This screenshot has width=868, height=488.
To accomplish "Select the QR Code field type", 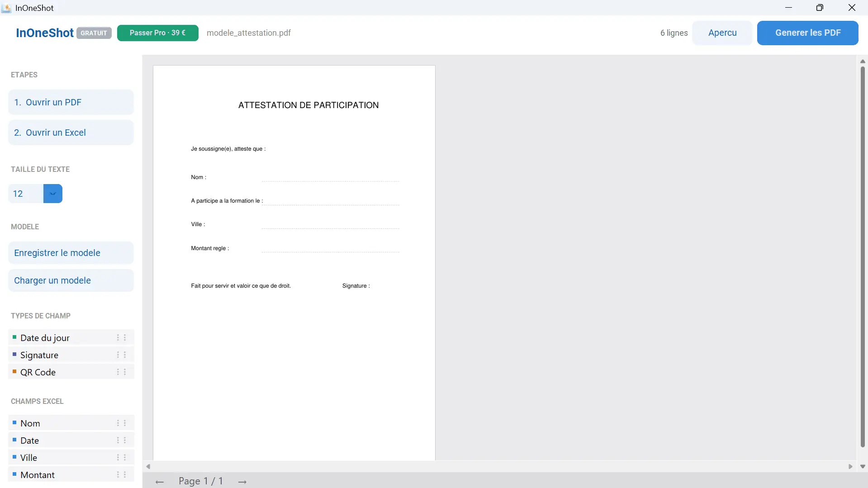I will click(71, 372).
